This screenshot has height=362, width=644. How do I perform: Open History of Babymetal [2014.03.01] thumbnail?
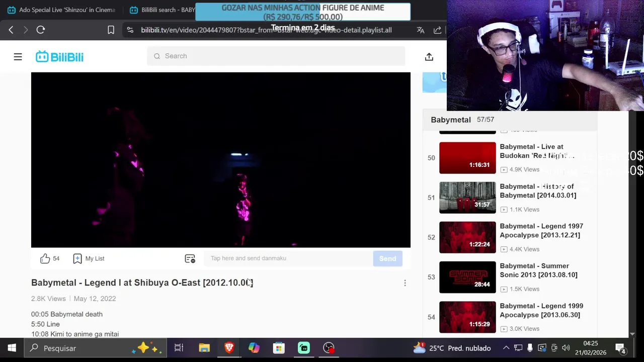click(x=467, y=198)
